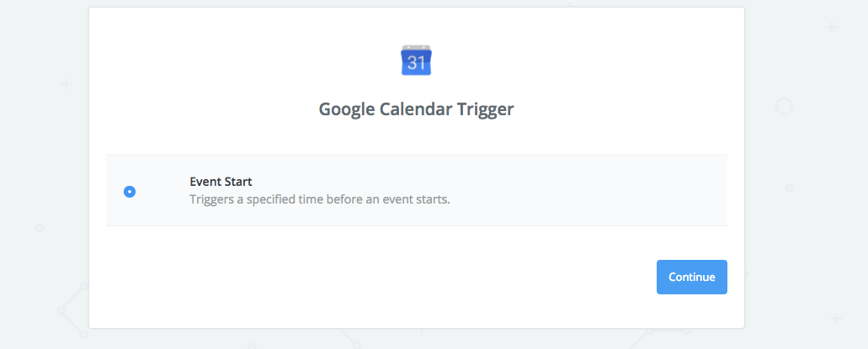Click the word "Trigger" in the heading

[482, 109]
